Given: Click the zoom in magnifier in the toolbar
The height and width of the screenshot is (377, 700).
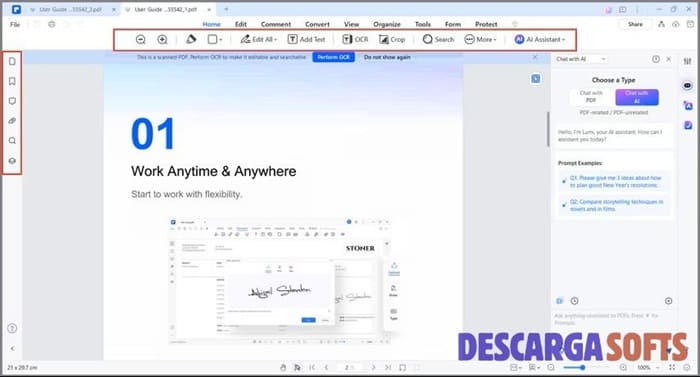Looking at the screenshot, I should pos(162,39).
